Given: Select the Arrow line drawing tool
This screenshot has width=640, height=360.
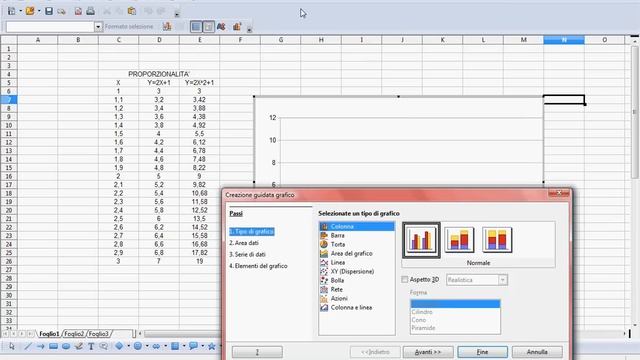Looking at the screenshot, I should (x=40, y=347).
